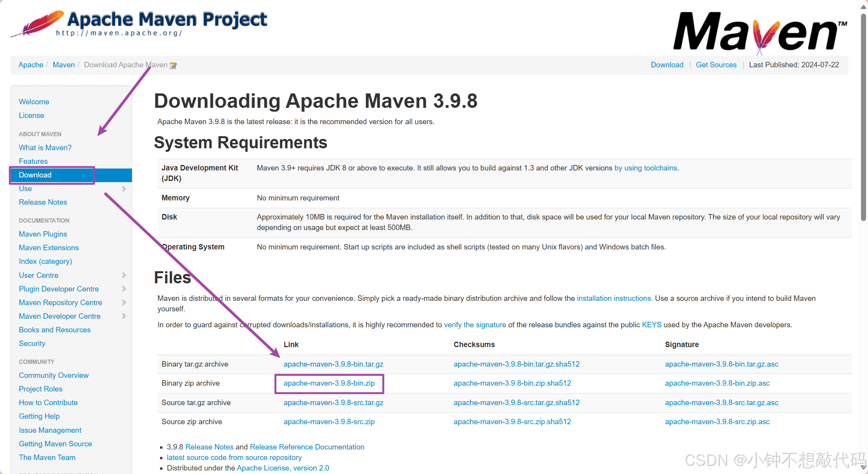This screenshot has width=868, height=474.
Task: Open apache-maven-3.9.8-src.tar.gz.asc signature
Action: 722,403
